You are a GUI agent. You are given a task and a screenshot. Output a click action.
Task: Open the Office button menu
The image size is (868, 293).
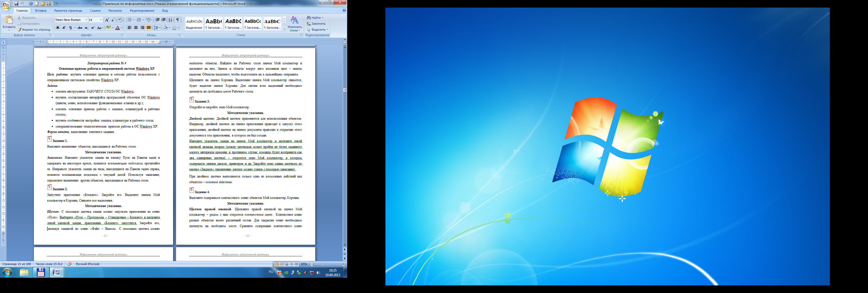point(6,6)
